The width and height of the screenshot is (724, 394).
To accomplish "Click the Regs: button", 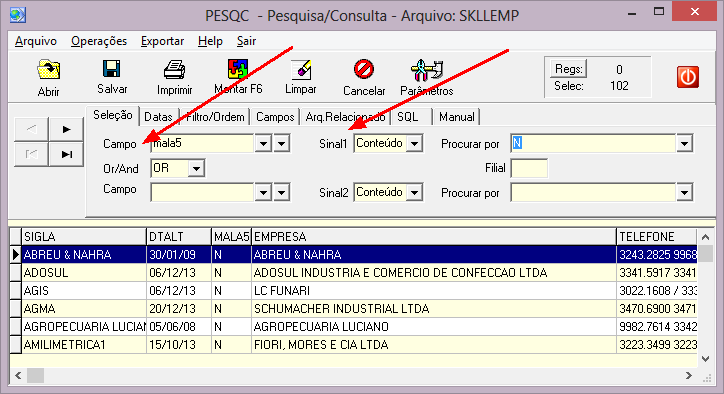I will tap(568, 69).
